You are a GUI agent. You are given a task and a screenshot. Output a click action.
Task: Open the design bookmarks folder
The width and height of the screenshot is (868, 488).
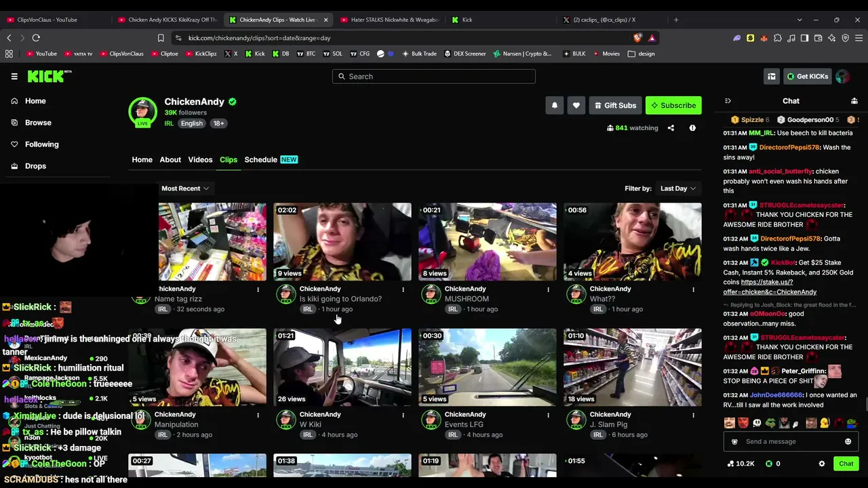coord(641,54)
